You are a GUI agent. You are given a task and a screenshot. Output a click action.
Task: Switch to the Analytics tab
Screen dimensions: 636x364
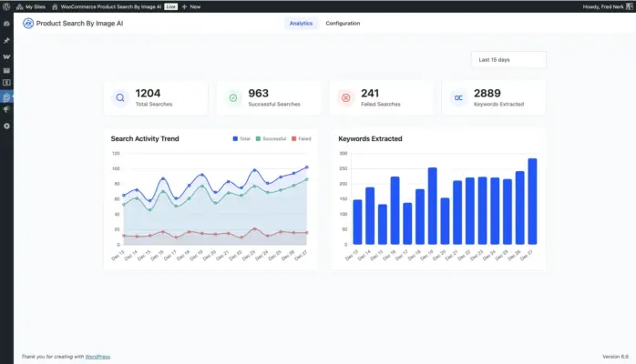click(x=301, y=24)
